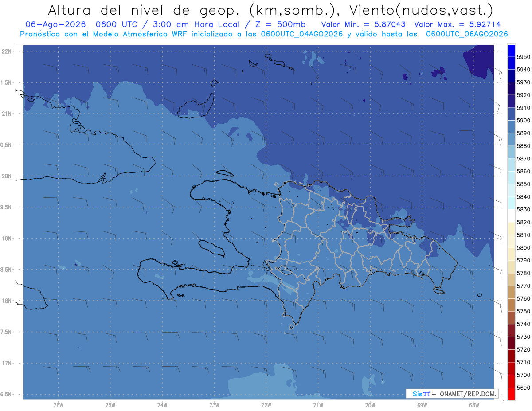Pick the colorbar swatch between 5900 and 5910
Viewport: 532px width, 411px height.
click(x=511, y=114)
